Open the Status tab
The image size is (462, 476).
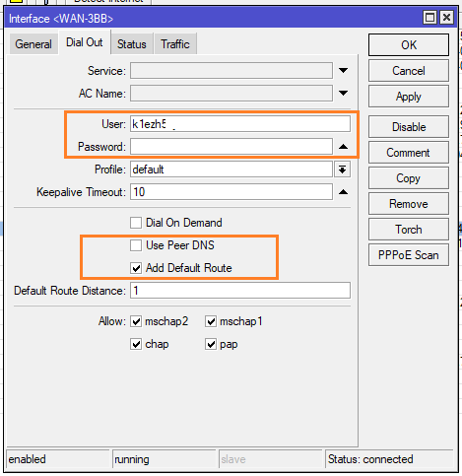click(132, 43)
